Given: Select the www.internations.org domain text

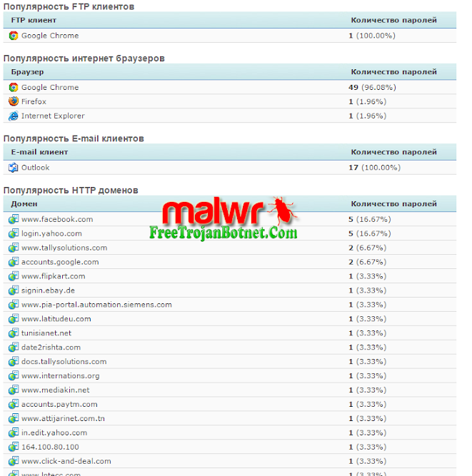Looking at the screenshot, I should coord(61,376).
